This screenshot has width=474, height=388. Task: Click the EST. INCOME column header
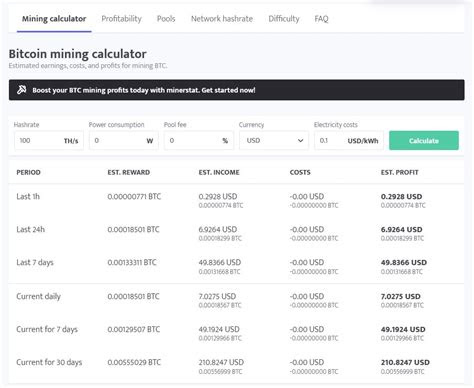(219, 172)
